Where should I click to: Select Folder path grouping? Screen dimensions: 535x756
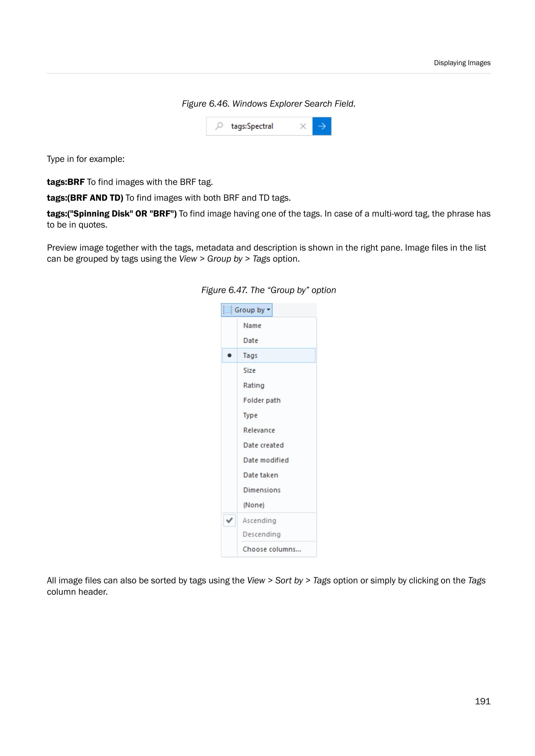pos(262,401)
